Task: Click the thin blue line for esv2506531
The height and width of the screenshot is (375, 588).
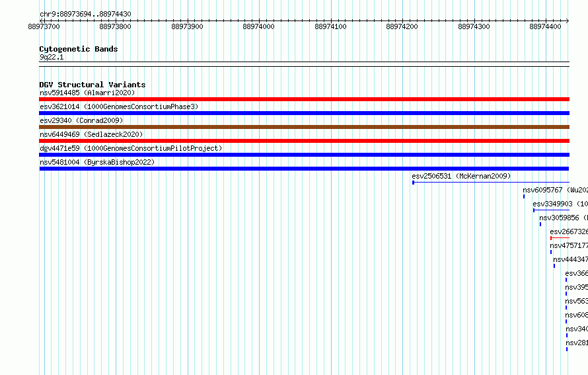Action: click(491, 183)
